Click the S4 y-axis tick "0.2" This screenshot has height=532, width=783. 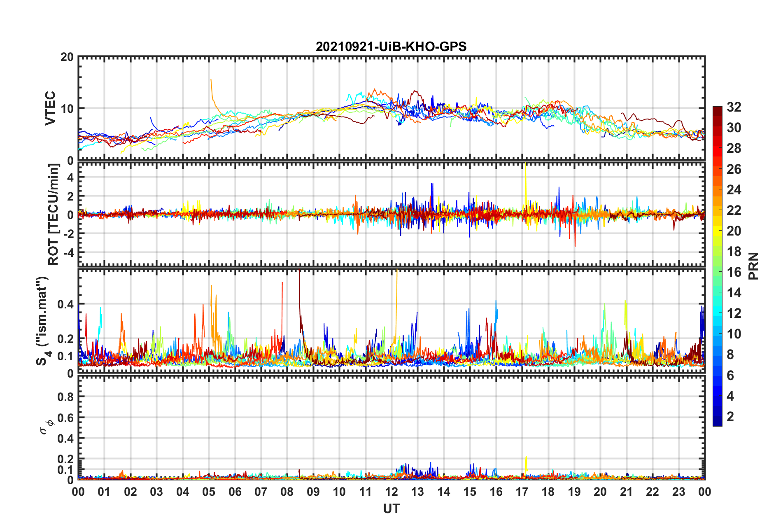[x=65, y=339]
